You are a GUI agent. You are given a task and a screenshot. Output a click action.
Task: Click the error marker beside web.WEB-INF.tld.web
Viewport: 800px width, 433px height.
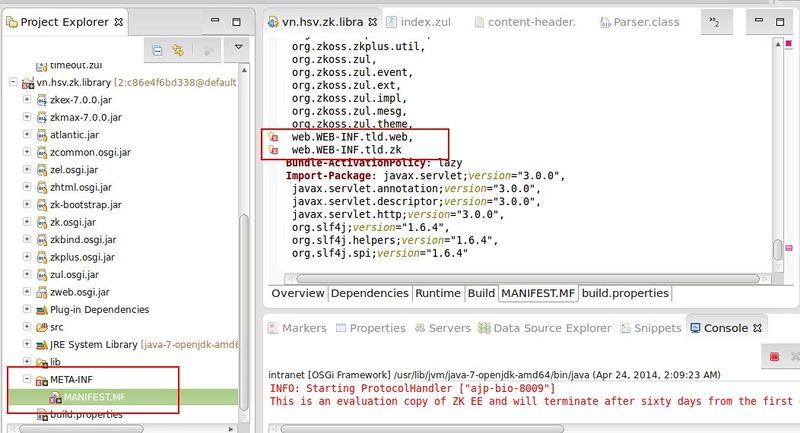click(273, 137)
